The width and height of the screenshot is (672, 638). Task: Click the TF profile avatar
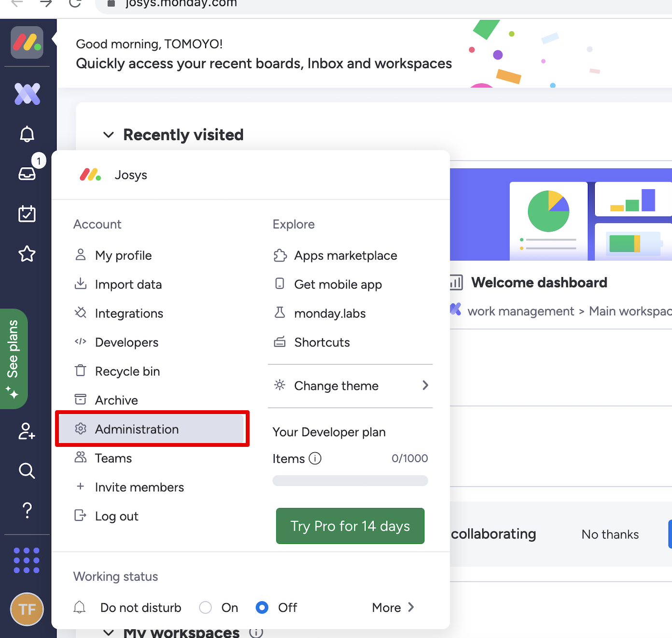point(27,609)
